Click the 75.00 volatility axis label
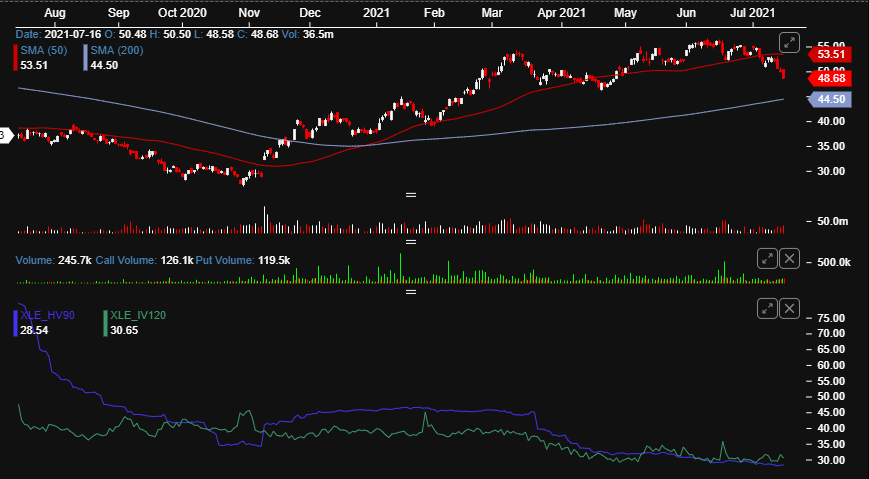This screenshot has height=479, width=869. pyautogui.click(x=830, y=318)
